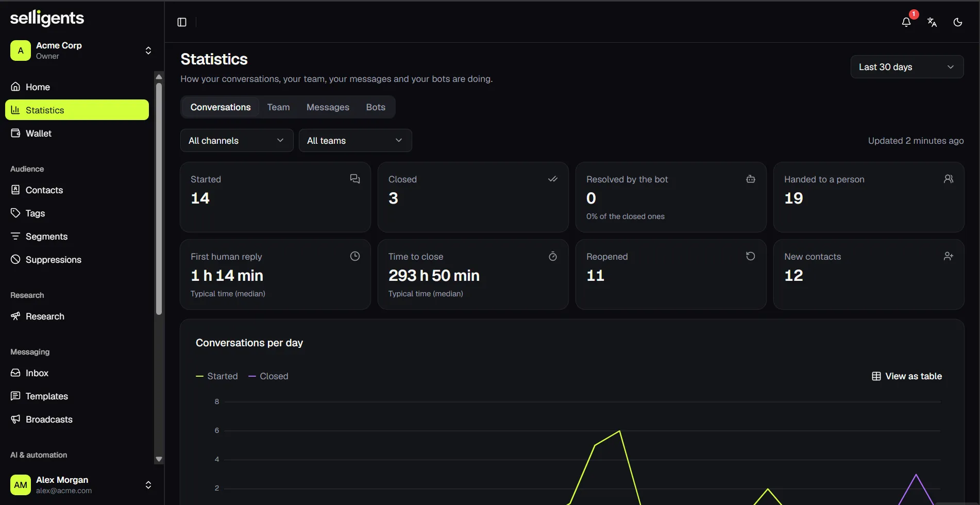The width and height of the screenshot is (980, 505).
Task: Open Segments in the sidebar
Action: point(77,237)
